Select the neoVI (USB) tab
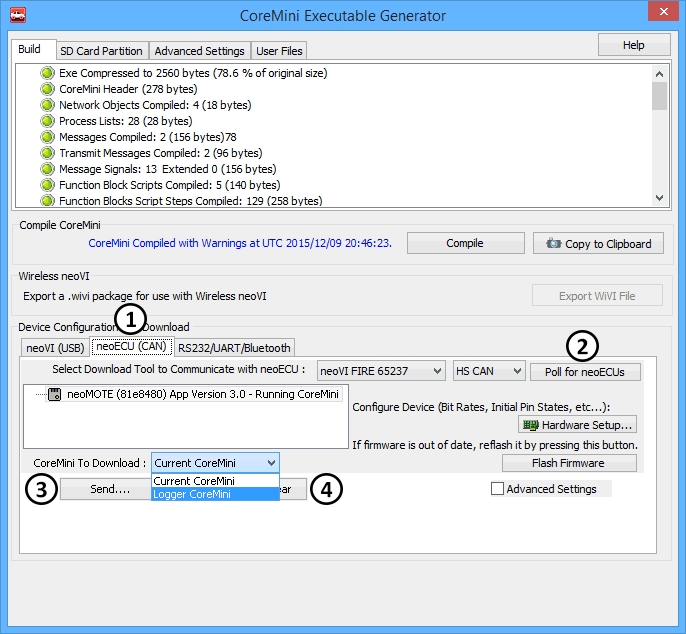 click(x=55, y=348)
